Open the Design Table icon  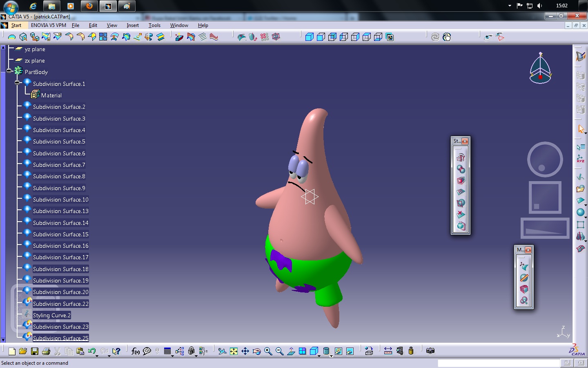pyautogui.click(x=167, y=351)
